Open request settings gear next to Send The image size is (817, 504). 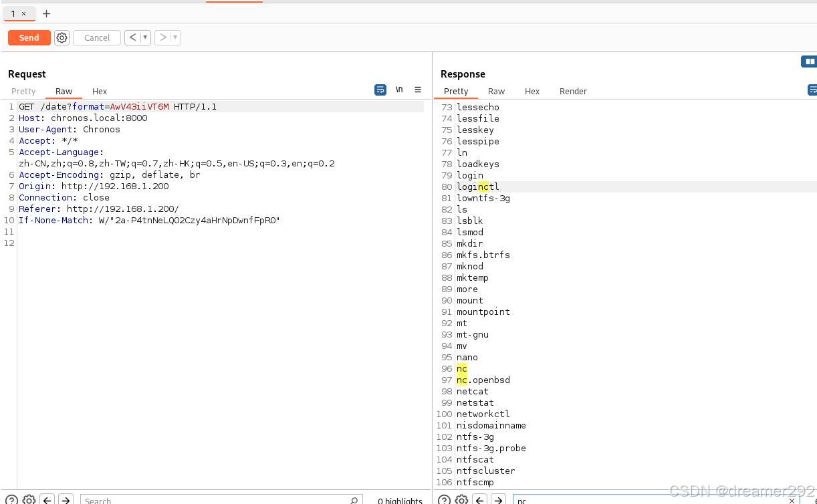[x=62, y=38]
